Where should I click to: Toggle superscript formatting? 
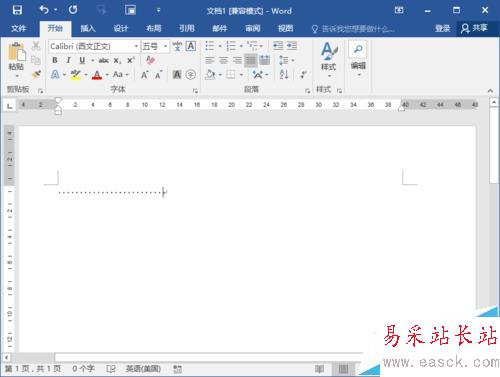130,60
